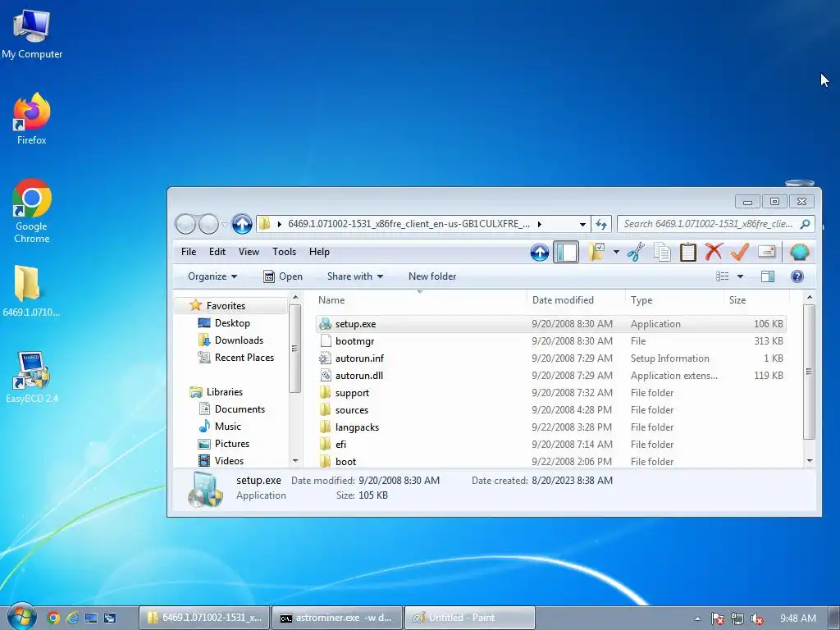
Task: Toggle the navigation pane toolbar button
Action: pyautogui.click(x=566, y=252)
